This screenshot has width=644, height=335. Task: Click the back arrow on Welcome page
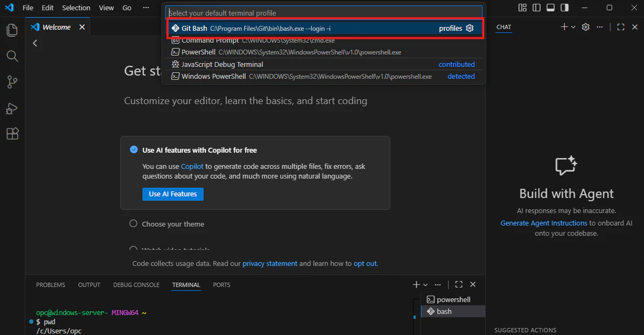pos(35,43)
